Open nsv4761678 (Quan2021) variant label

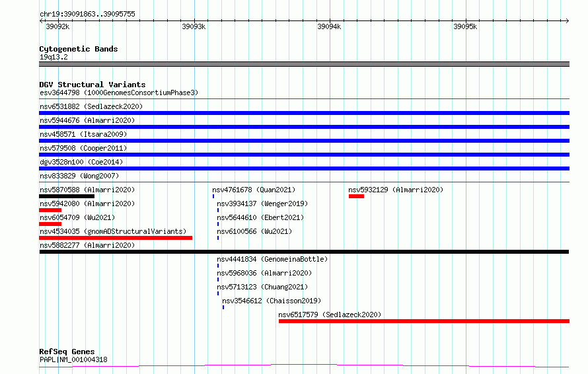coord(254,190)
